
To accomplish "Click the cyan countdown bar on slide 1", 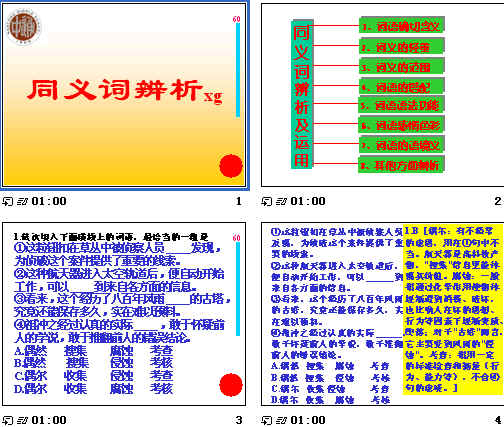I will (x=238, y=70).
